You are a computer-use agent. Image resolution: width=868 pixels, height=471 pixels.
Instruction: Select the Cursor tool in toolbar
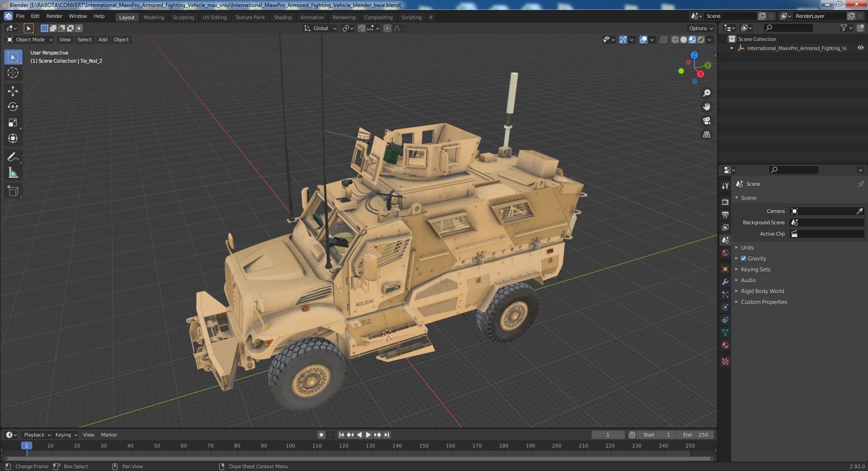coord(13,73)
